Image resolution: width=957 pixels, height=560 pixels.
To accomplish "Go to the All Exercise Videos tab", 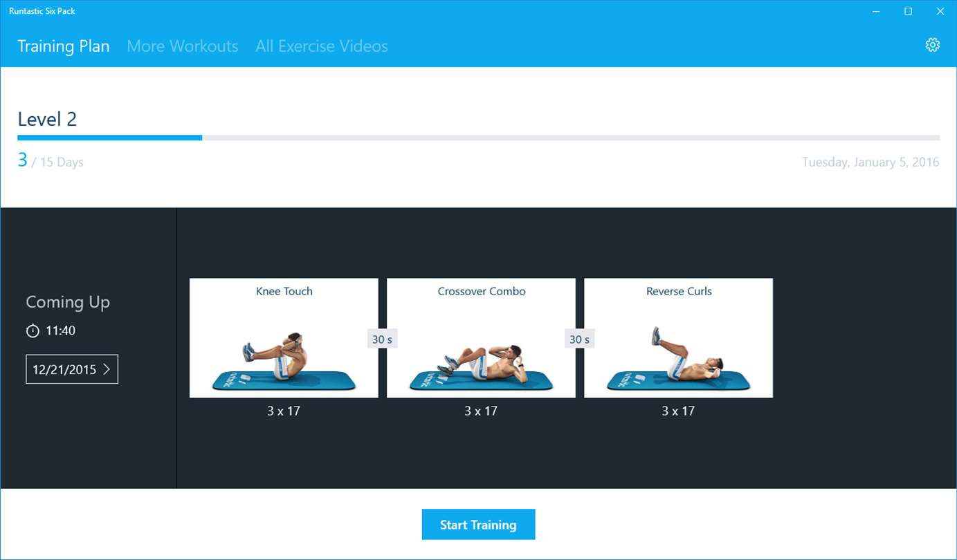I will [x=321, y=46].
